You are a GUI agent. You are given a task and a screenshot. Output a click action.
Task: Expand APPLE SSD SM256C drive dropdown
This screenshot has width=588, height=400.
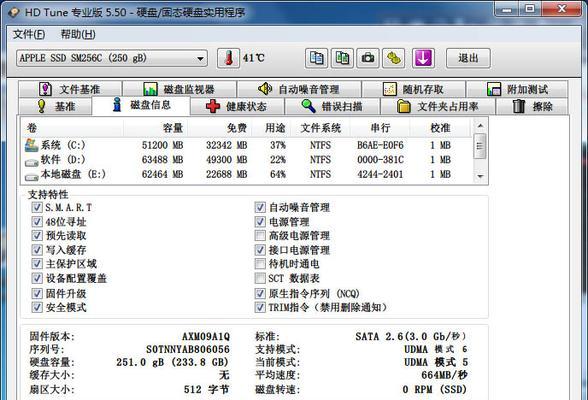(x=200, y=58)
